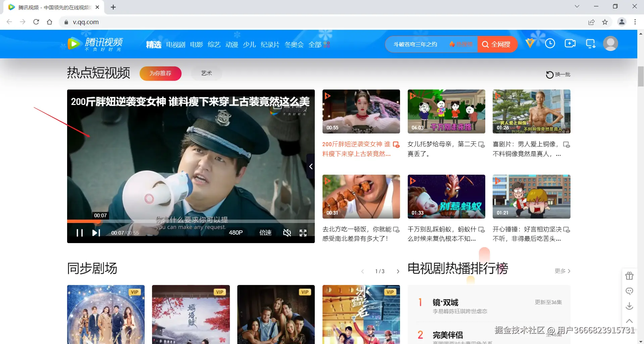Bookmark this page with the star icon
Viewport: 644px width, 344px height.
[x=605, y=22]
